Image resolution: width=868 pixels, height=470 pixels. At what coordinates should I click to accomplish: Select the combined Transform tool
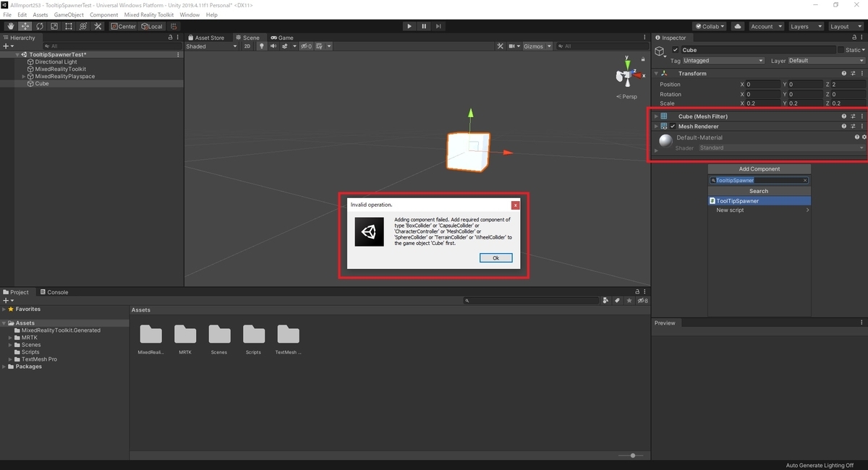[82, 26]
